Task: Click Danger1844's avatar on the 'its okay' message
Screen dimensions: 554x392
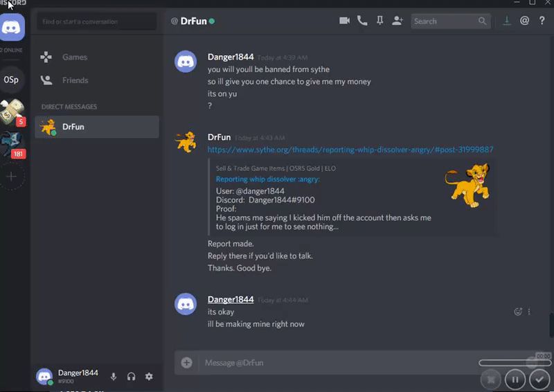Action: pyautogui.click(x=186, y=304)
